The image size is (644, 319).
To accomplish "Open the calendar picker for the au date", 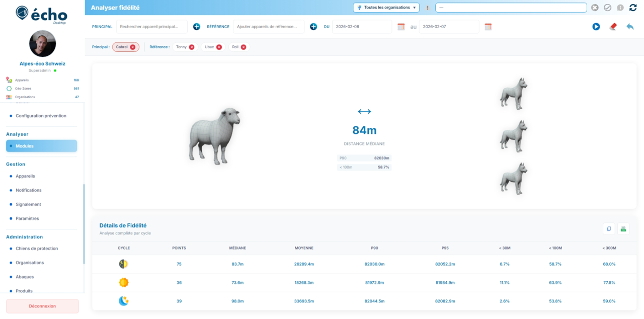I will tap(488, 27).
